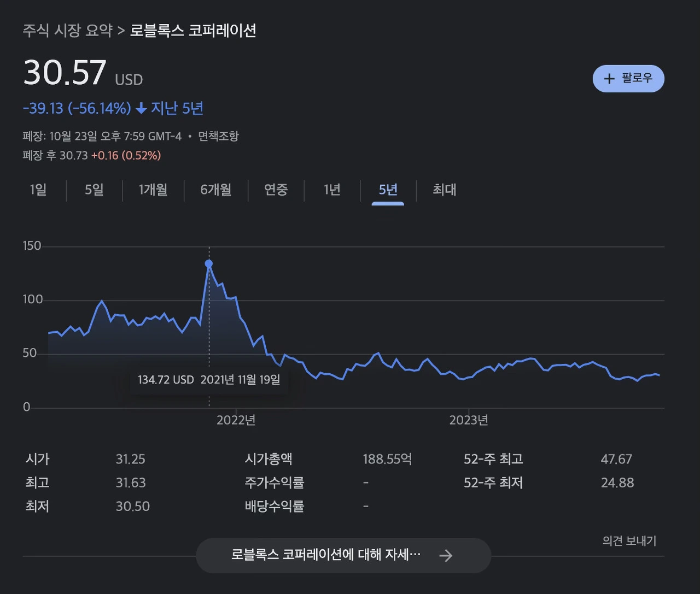Switch the chart to 6개월
700x594 pixels.
click(216, 190)
